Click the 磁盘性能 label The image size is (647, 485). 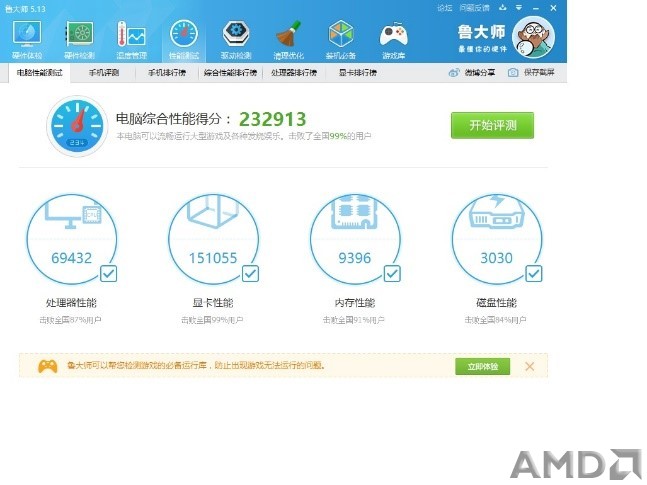click(x=496, y=303)
